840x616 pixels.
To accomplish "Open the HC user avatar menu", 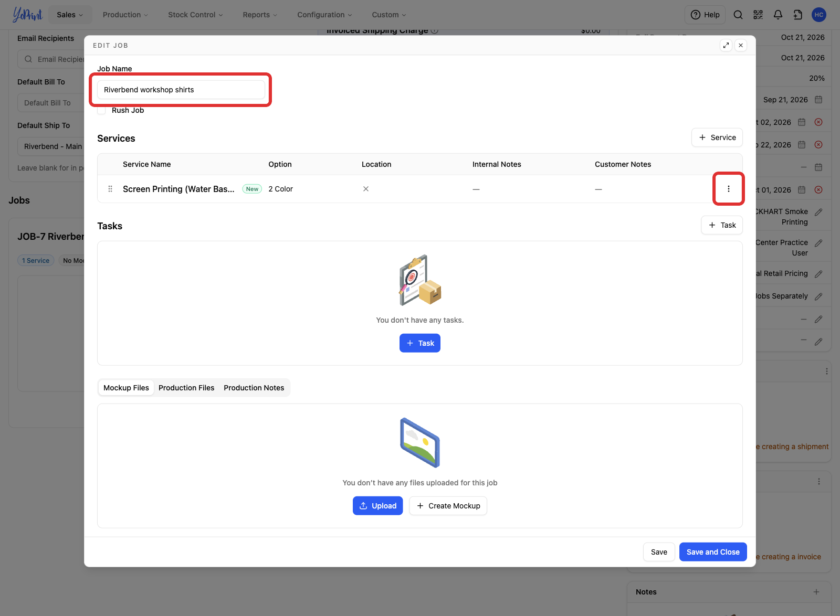I will [818, 15].
